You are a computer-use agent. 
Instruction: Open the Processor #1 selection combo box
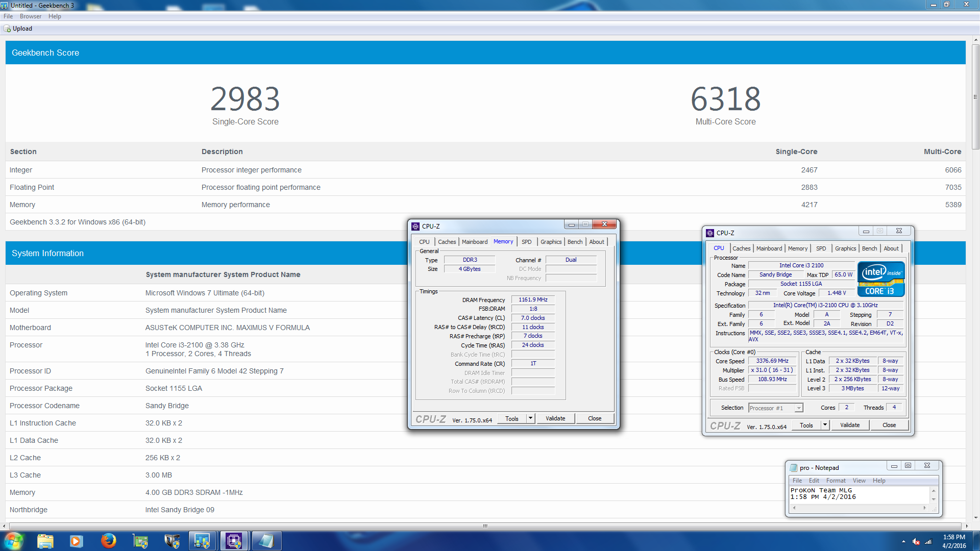tap(776, 408)
